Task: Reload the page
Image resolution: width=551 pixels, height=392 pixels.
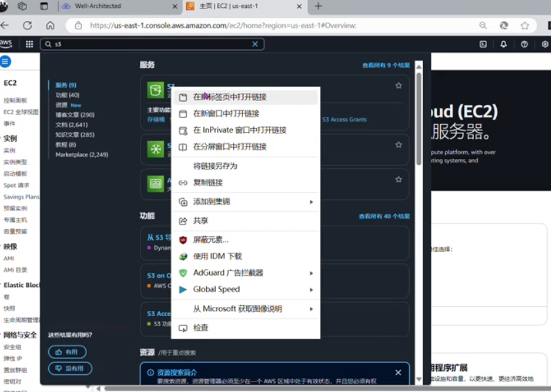Action: (28, 25)
